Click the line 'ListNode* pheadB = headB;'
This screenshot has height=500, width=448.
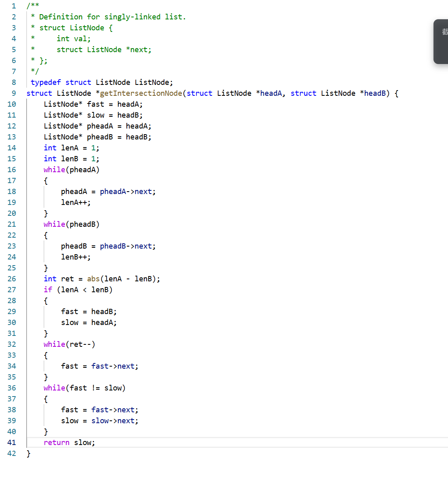point(97,137)
